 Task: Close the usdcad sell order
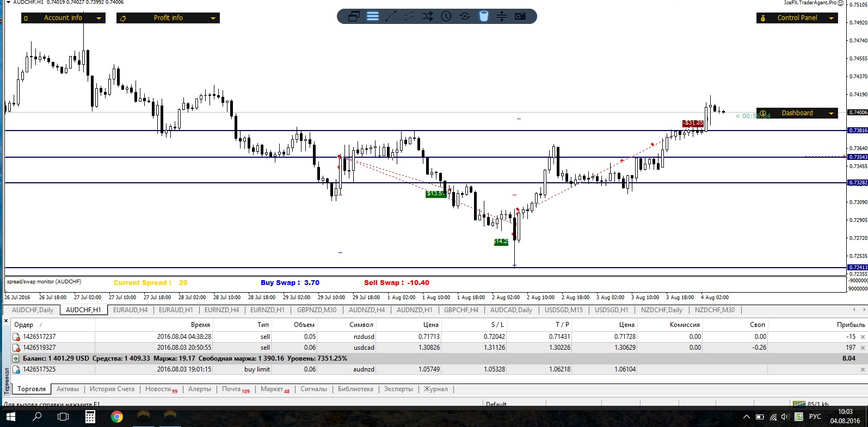coord(863,348)
